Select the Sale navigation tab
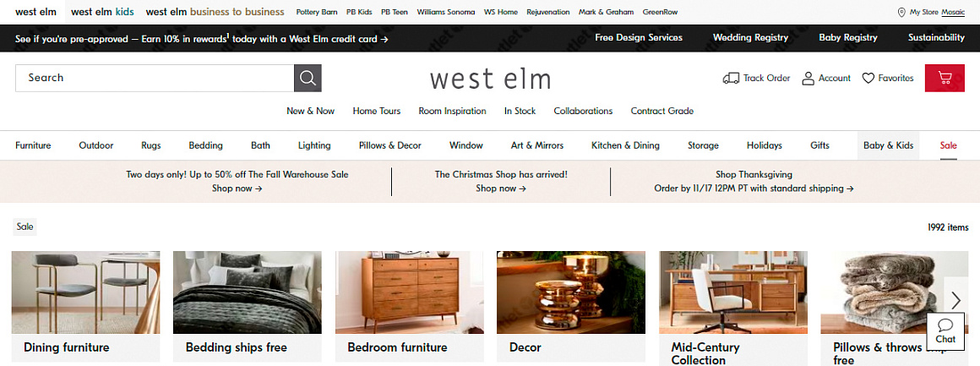 pos(948,145)
